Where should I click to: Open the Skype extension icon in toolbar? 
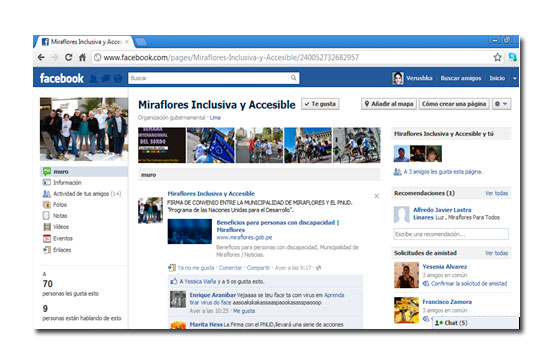512,57
